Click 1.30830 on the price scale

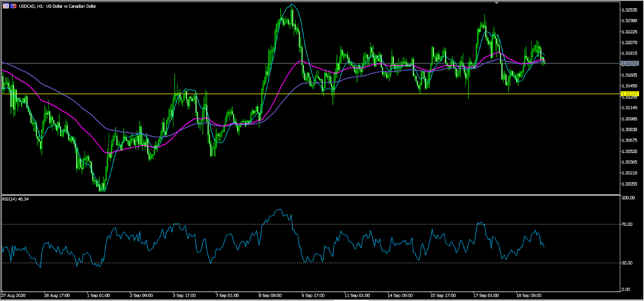[630, 129]
